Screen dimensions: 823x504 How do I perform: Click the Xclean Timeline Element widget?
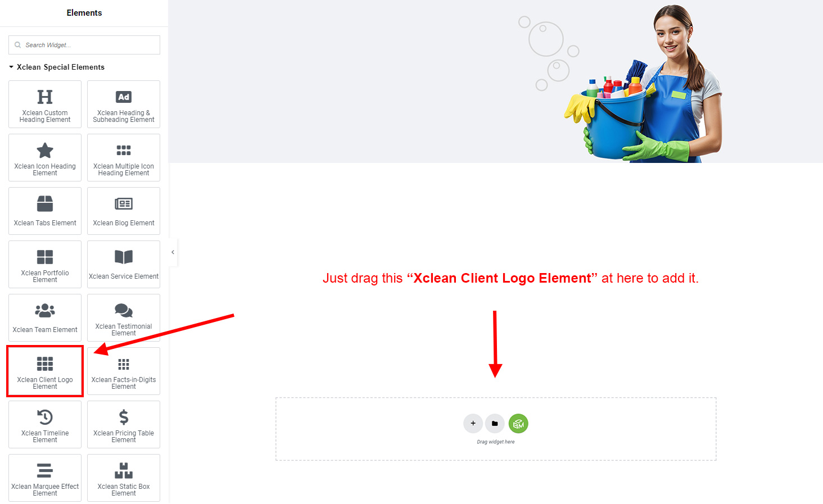(45, 424)
